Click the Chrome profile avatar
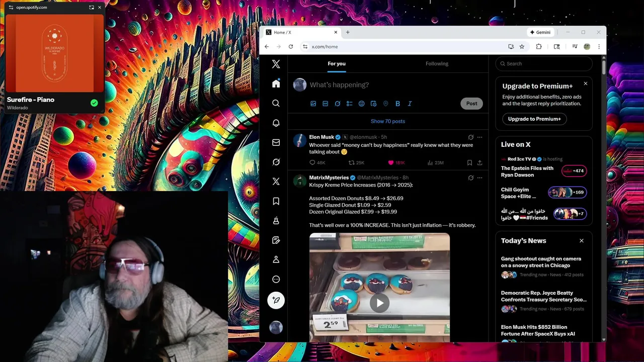644x362 pixels. tap(587, 47)
